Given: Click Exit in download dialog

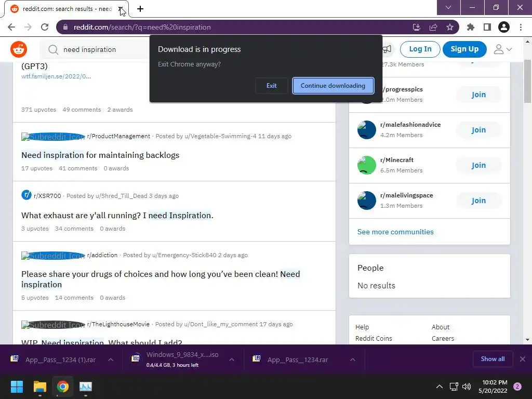Looking at the screenshot, I should [x=271, y=86].
